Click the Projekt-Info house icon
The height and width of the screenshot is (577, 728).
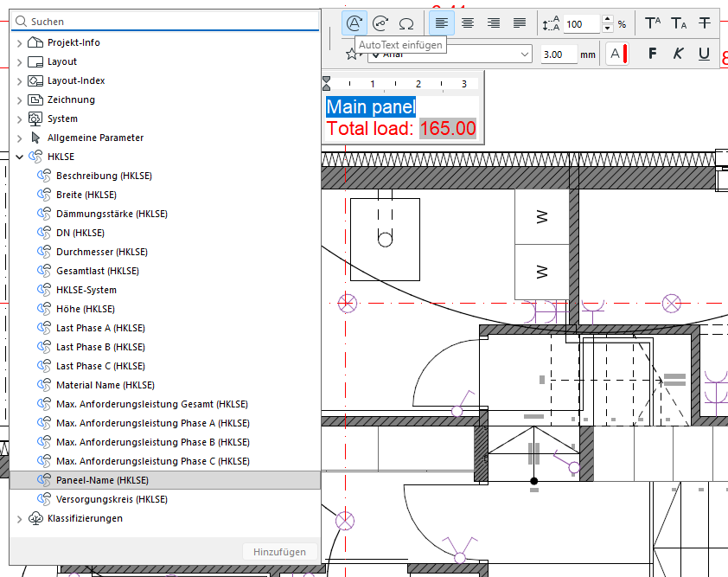tap(35, 42)
